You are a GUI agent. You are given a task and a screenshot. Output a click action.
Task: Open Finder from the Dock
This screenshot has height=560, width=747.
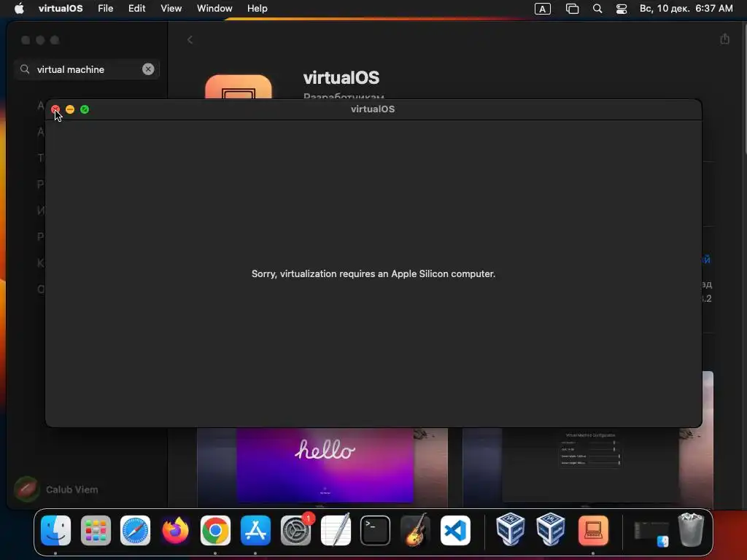click(55, 531)
